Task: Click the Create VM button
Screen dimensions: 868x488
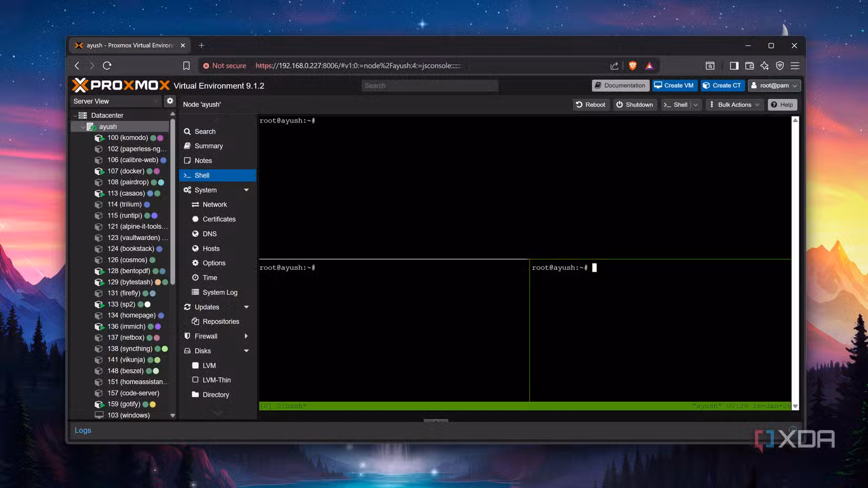Action: pyautogui.click(x=674, y=85)
